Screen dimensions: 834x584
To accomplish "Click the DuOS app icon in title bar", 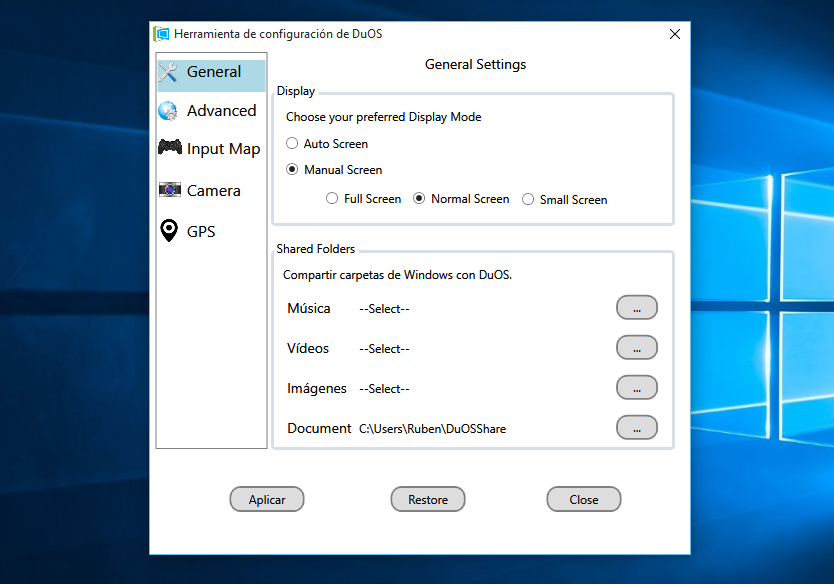I will pos(161,34).
